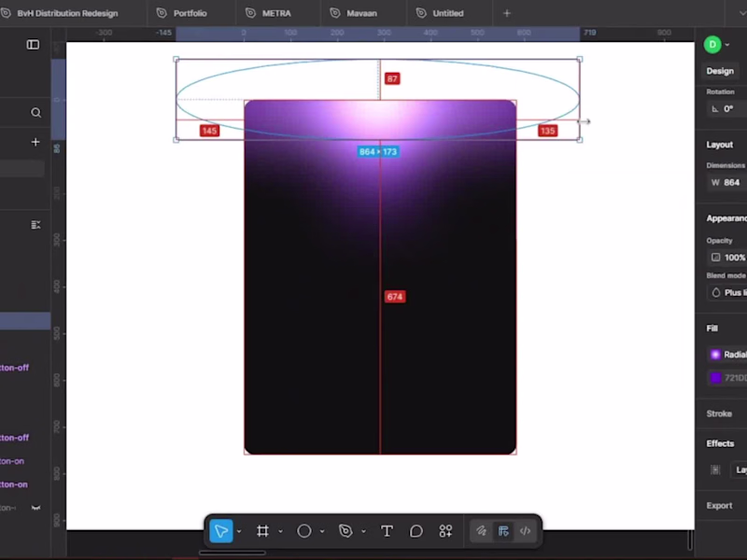Open Pen tool options chevron
The height and width of the screenshot is (560, 747).
(x=363, y=531)
